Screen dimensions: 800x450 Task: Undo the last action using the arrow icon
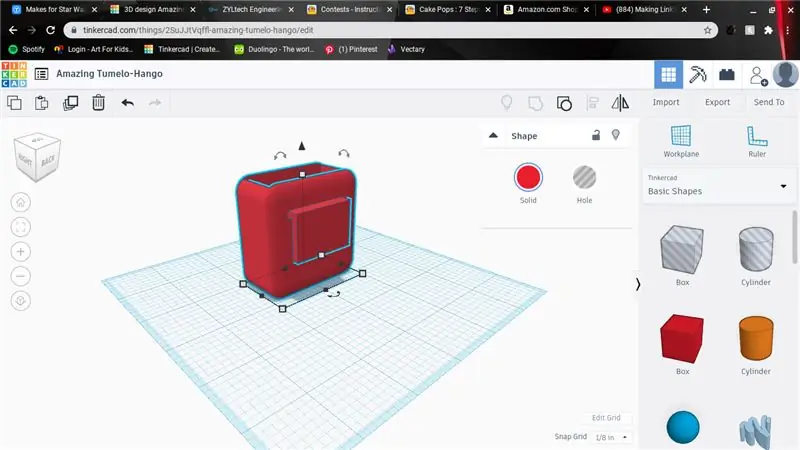click(x=128, y=103)
